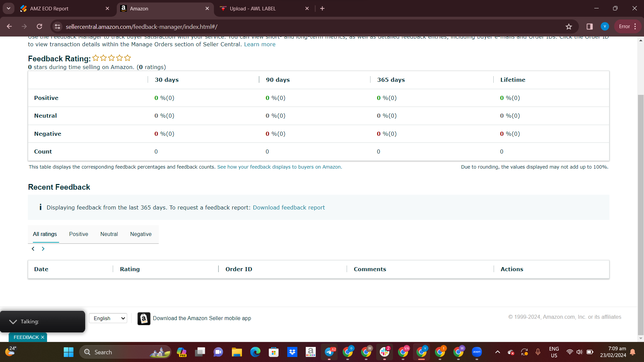Open the Copilot preview taskbar icon

click(x=182, y=352)
